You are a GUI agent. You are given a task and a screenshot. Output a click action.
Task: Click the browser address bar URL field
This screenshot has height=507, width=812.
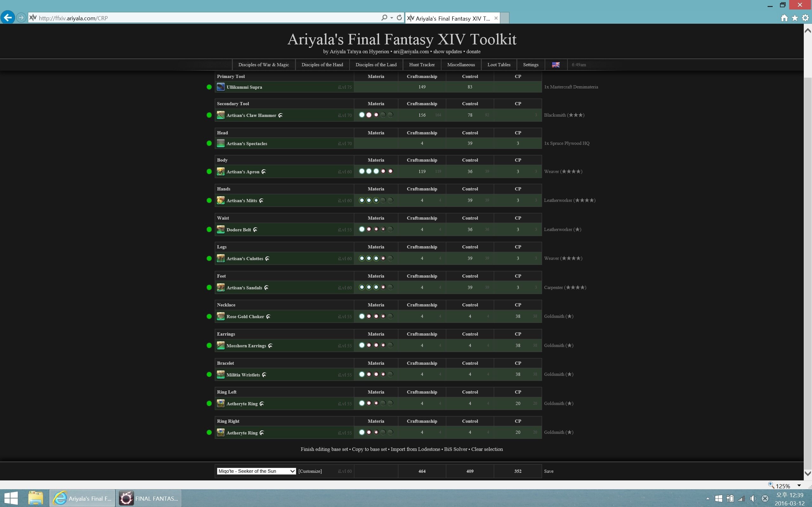click(x=201, y=18)
